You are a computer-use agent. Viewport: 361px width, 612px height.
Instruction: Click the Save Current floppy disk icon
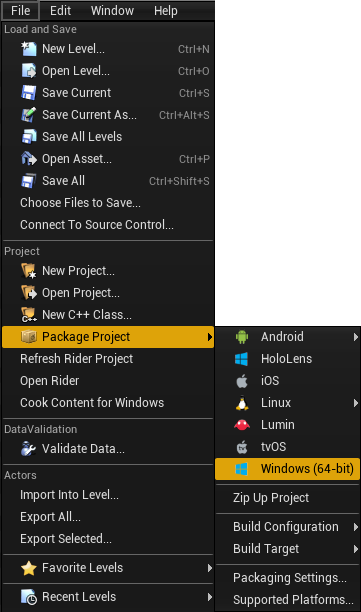pos(28,93)
